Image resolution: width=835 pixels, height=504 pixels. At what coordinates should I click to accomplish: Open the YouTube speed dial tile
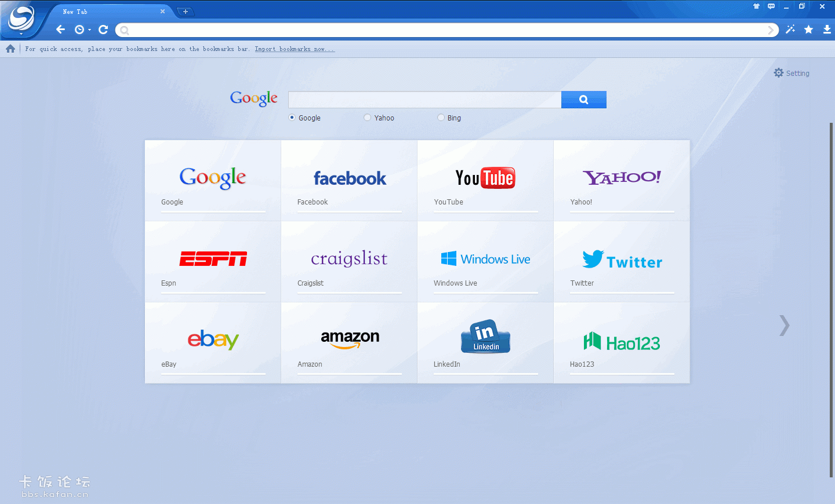tap(485, 180)
